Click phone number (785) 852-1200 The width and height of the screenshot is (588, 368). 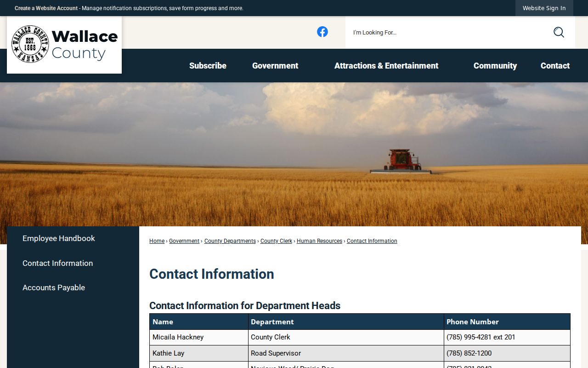469,353
